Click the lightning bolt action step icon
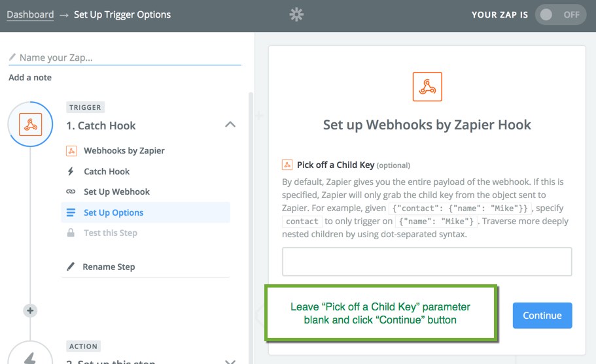This screenshot has height=364, width=596. pos(30,357)
